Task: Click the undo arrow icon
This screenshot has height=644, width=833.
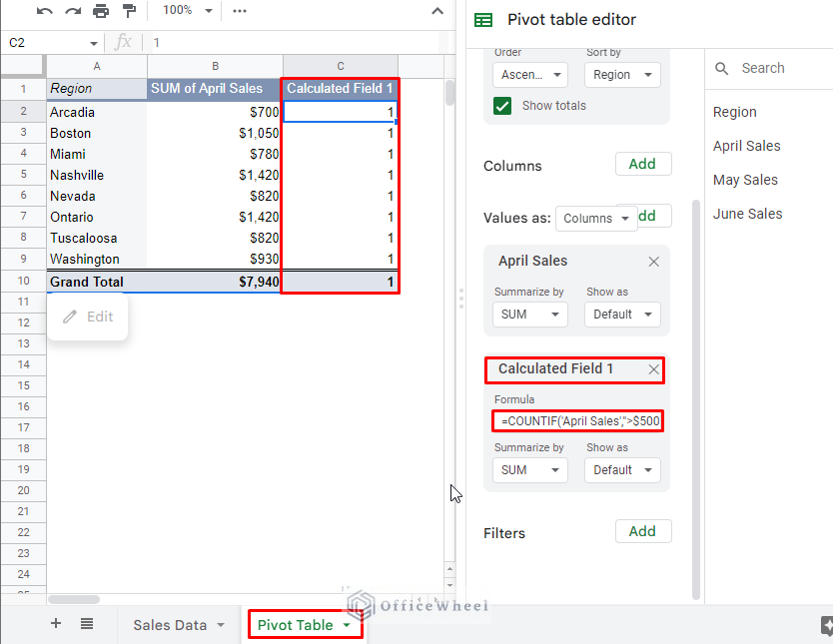Action: click(44, 11)
